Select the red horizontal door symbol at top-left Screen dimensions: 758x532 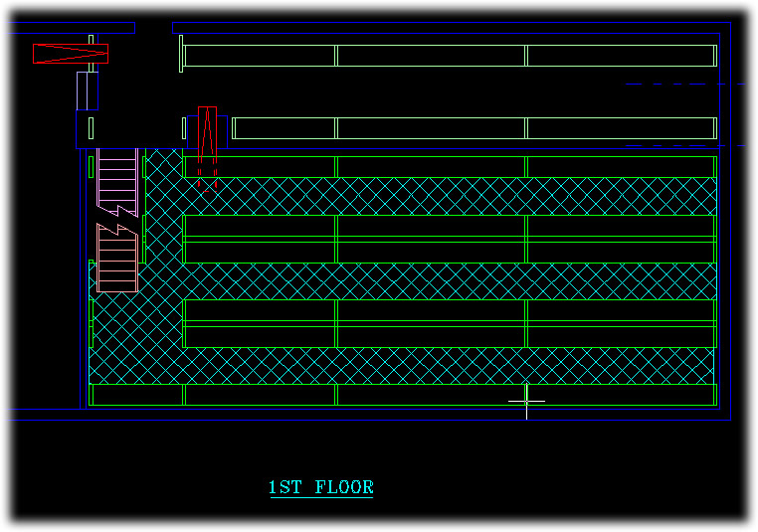[70, 54]
